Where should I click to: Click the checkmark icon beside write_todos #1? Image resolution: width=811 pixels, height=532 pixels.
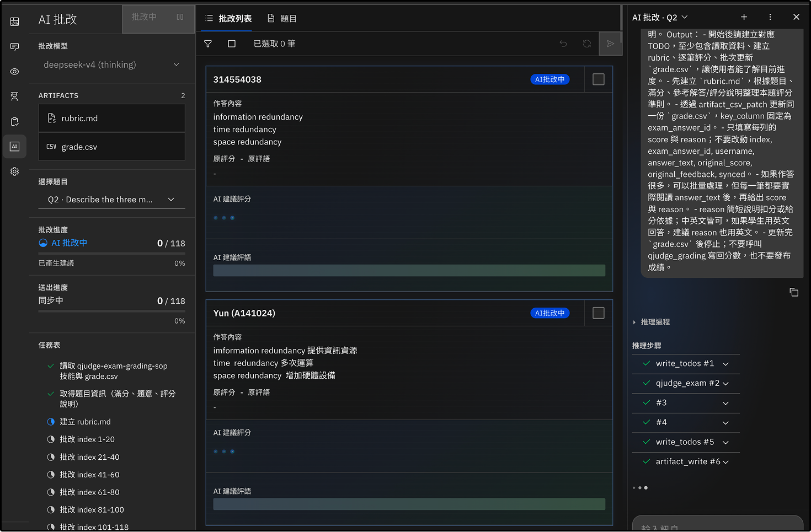[646, 363]
